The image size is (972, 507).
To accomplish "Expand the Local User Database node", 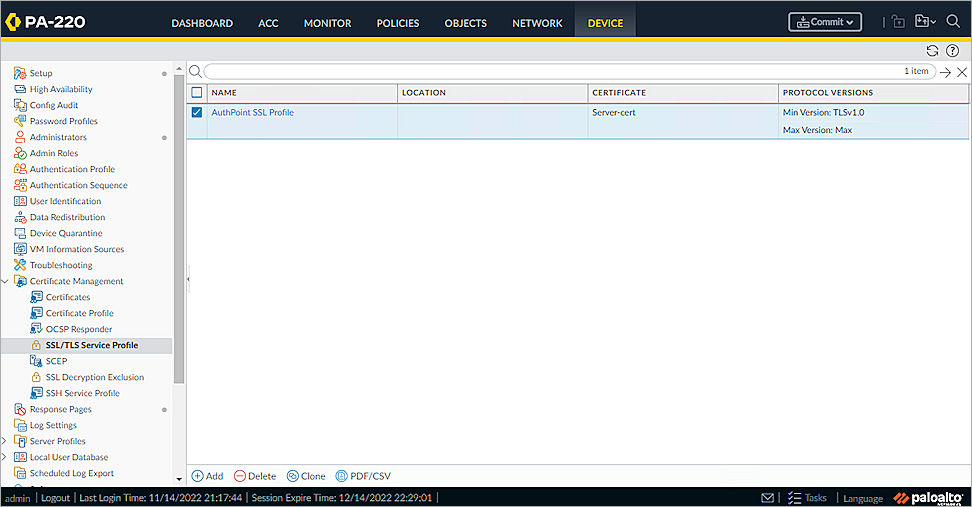I will (5, 457).
